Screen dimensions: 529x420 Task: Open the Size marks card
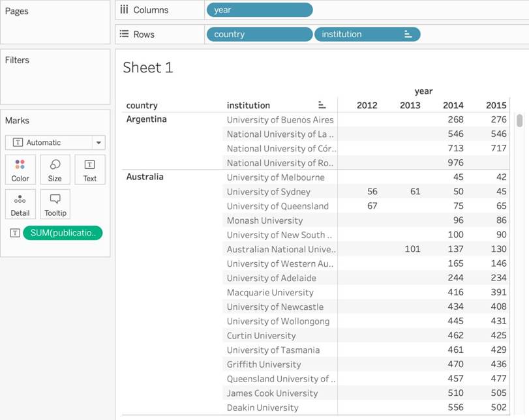[x=55, y=170]
